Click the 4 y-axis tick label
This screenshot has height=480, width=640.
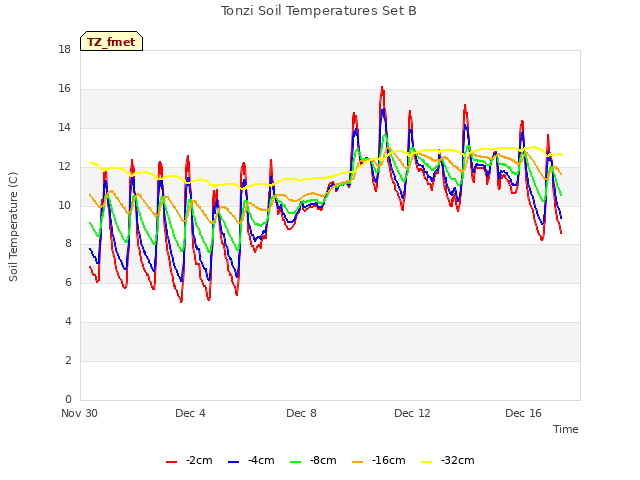[x=68, y=322]
